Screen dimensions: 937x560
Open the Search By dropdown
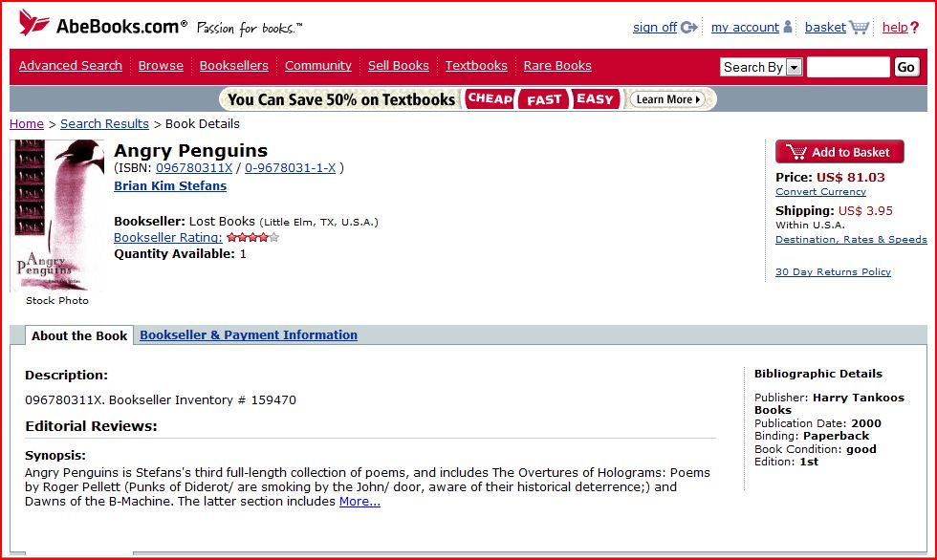pos(794,67)
